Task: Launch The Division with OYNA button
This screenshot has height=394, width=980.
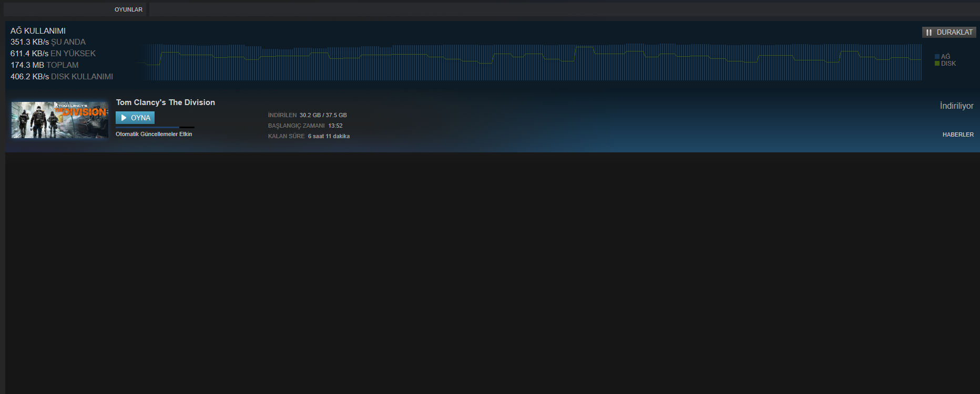Action: click(x=135, y=118)
